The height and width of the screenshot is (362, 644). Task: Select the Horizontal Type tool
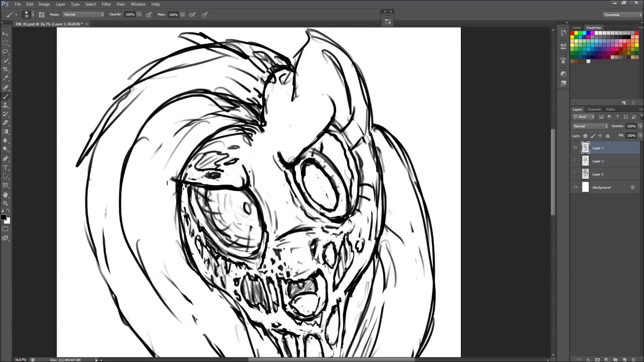point(6,167)
